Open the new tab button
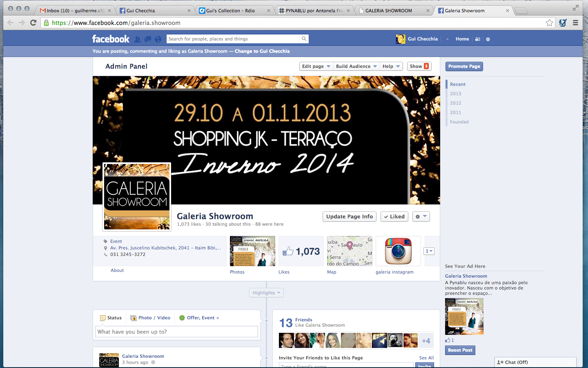Screen dimensions: 588x368 pyautogui.click(x=521, y=11)
